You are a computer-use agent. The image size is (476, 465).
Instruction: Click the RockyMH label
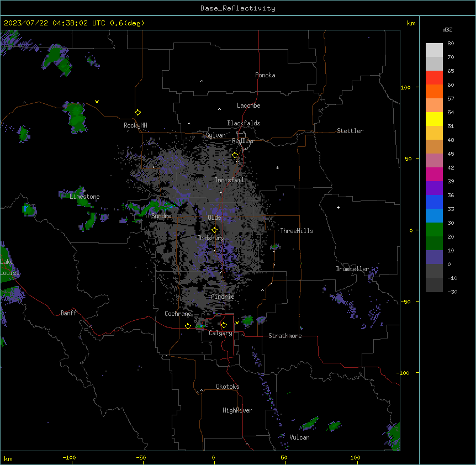[135, 125]
